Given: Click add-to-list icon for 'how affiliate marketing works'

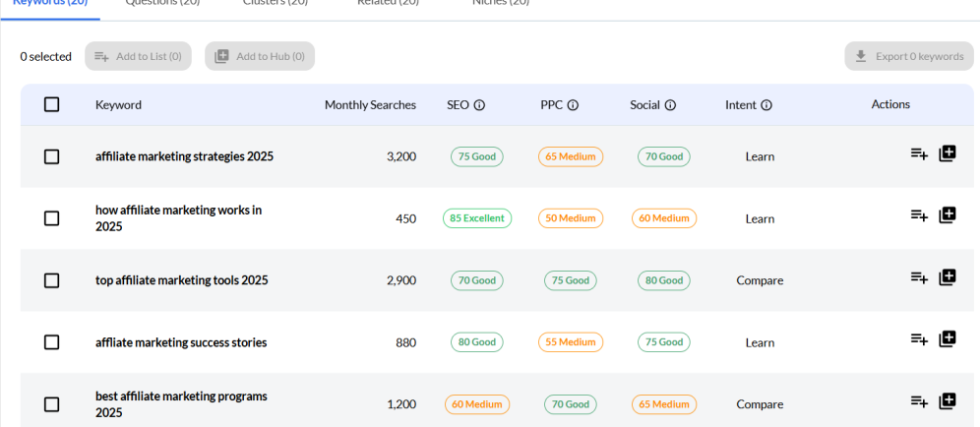Looking at the screenshot, I should [x=919, y=215].
